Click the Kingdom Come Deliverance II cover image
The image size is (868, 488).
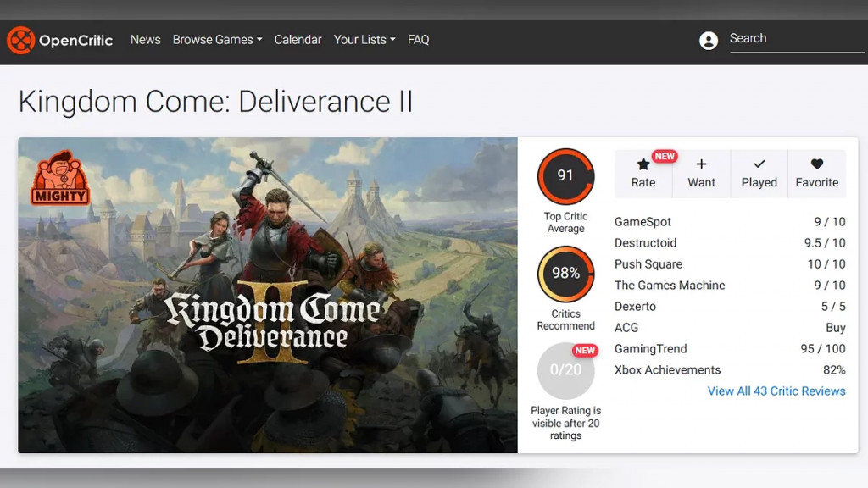(x=268, y=296)
